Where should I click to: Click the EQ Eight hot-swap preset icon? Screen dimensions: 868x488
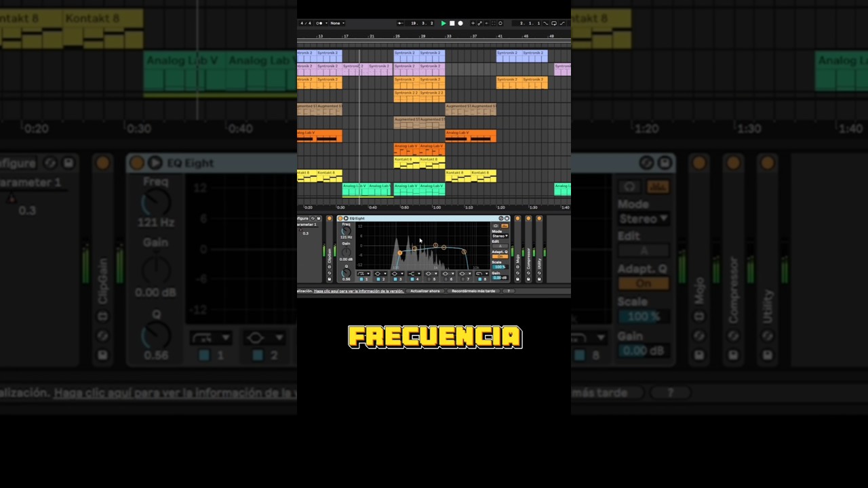tap(501, 218)
